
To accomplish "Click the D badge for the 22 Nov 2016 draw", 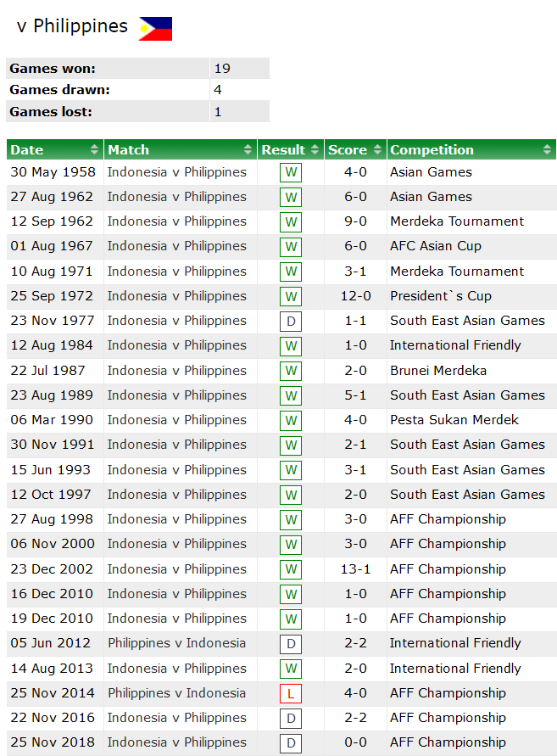I will pyautogui.click(x=290, y=717).
